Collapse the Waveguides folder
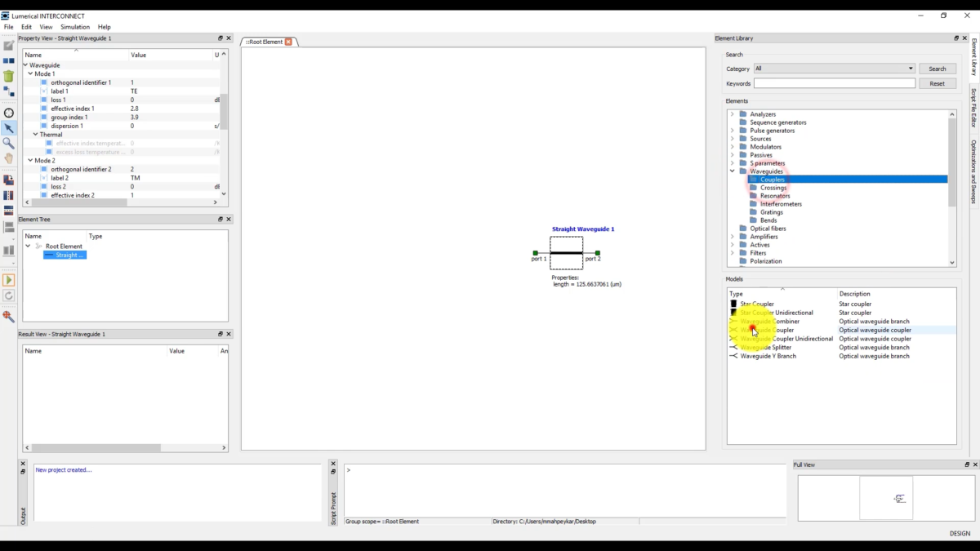The width and height of the screenshot is (980, 551). pos(733,171)
